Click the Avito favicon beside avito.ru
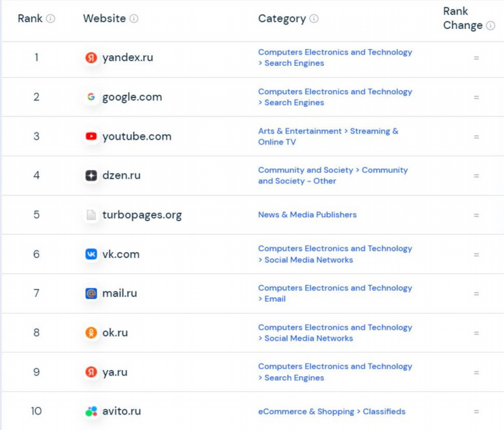Image resolution: width=504 pixels, height=430 pixels. pyautogui.click(x=91, y=411)
